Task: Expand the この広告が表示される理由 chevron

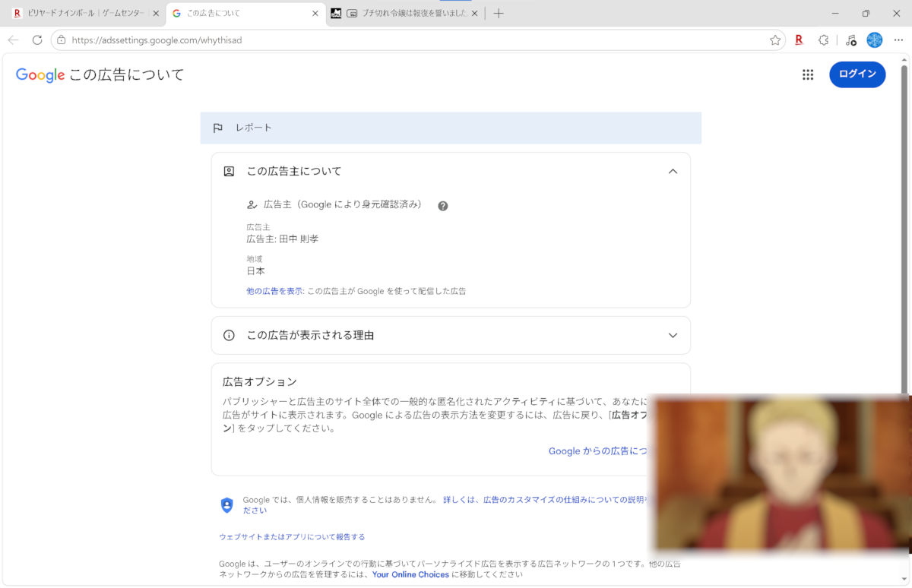Action: pyautogui.click(x=673, y=335)
